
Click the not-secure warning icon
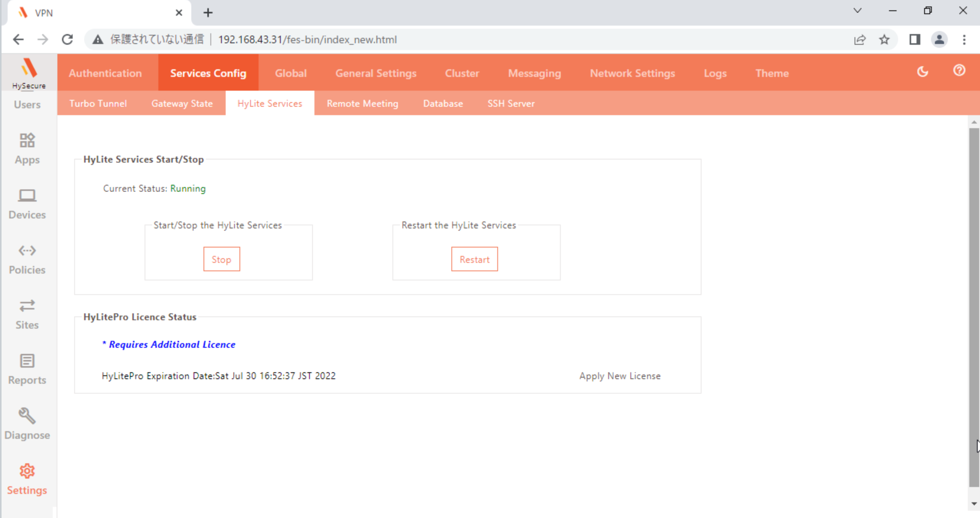click(x=98, y=39)
